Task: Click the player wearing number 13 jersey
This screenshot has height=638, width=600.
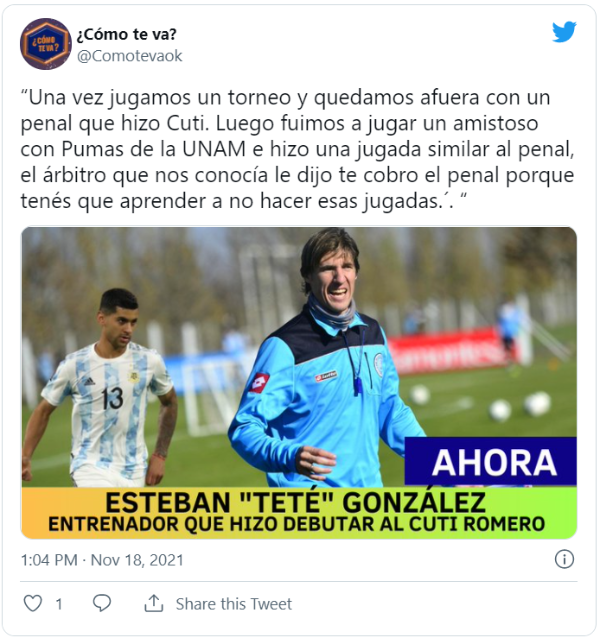Action: click(104, 389)
